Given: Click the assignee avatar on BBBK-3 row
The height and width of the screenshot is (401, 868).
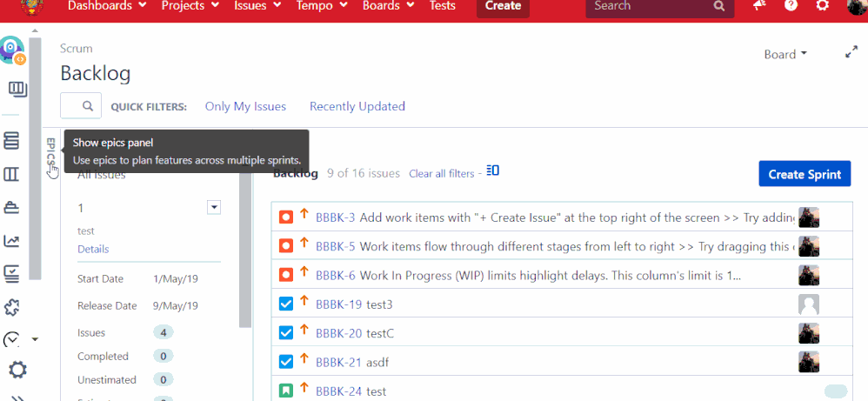Looking at the screenshot, I should 809,217.
